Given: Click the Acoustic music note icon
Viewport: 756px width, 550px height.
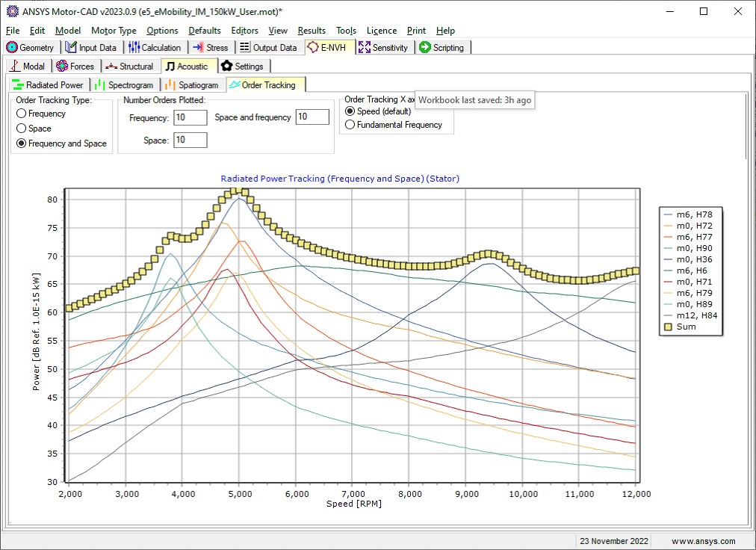Looking at the screenshot, I should tap(170, 66).
